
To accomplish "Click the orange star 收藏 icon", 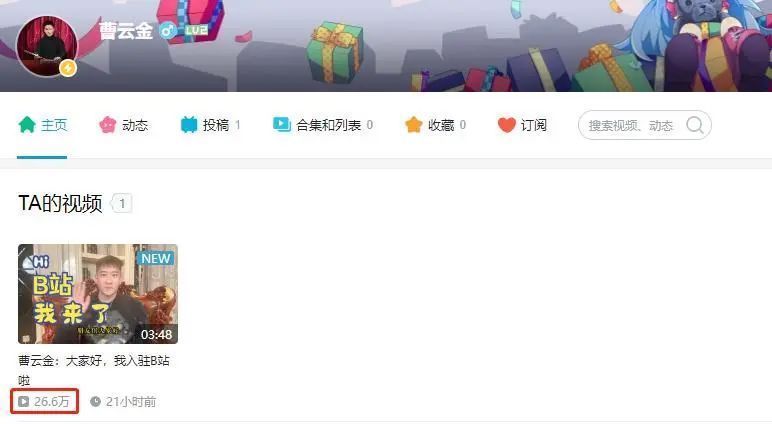I will click(x=414, y=125).
